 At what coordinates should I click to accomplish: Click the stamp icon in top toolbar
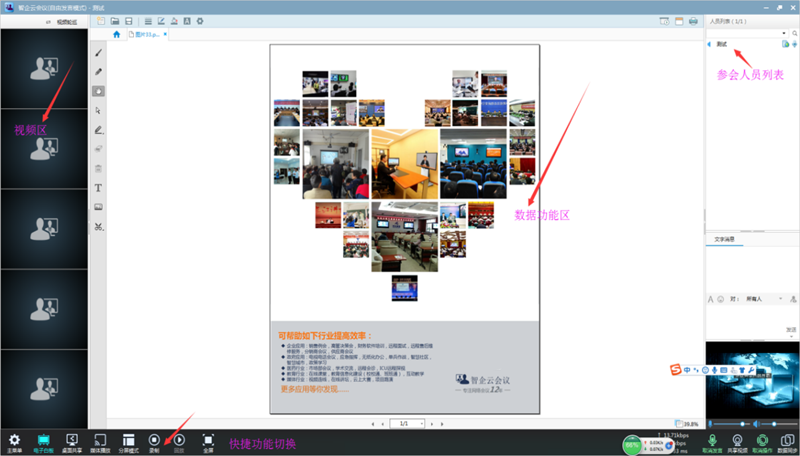click(x=174, y=21)
